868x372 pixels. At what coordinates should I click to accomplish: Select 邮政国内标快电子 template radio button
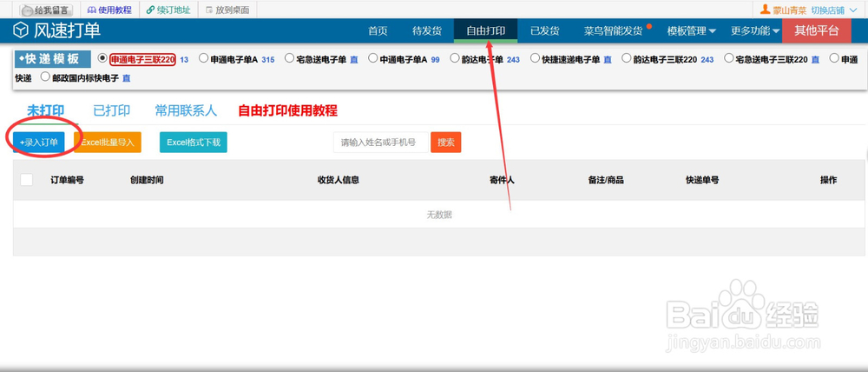pyautogui.click(x=45, y=77)
